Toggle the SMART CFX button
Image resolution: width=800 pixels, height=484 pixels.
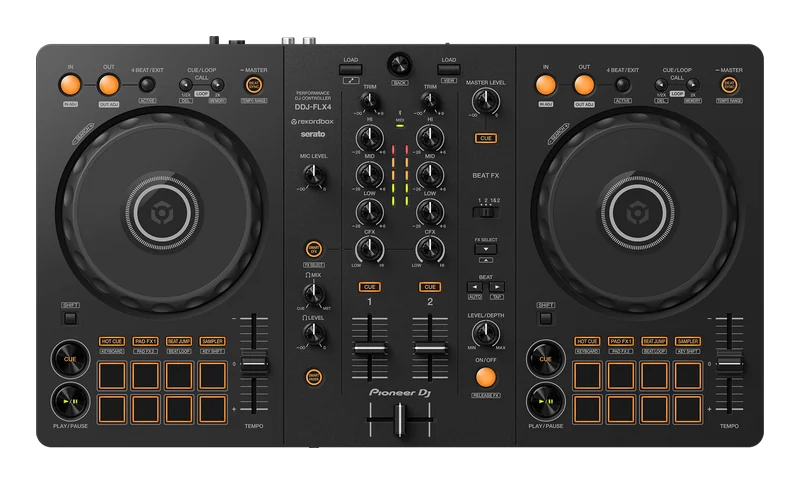tap(314, 249)
